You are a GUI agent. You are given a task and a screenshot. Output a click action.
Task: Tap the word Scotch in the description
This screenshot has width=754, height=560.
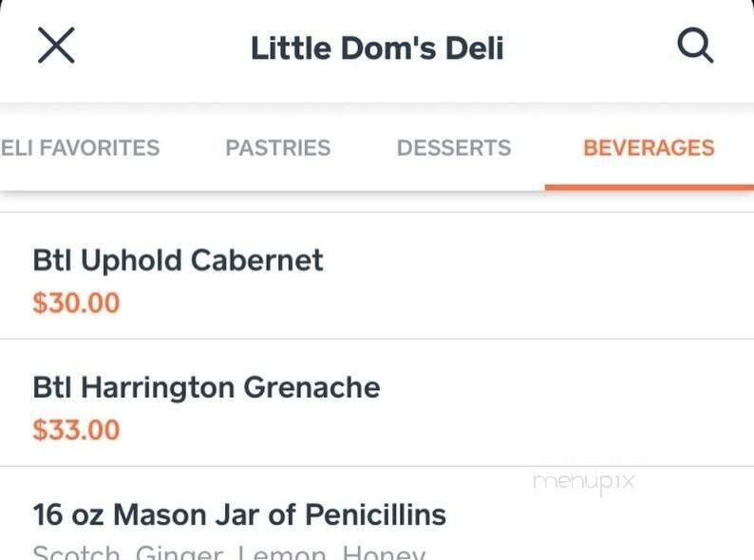(x=76, y=552)
